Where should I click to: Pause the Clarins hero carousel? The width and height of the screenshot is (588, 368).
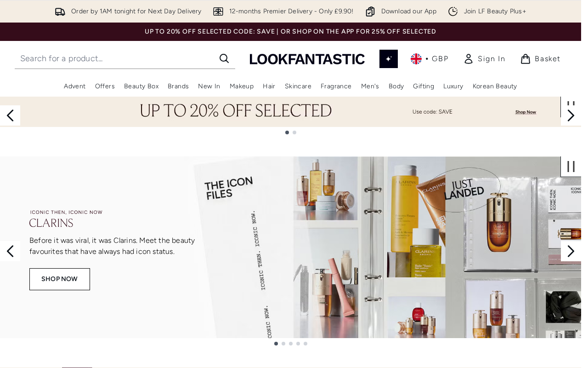click(571, 167)
